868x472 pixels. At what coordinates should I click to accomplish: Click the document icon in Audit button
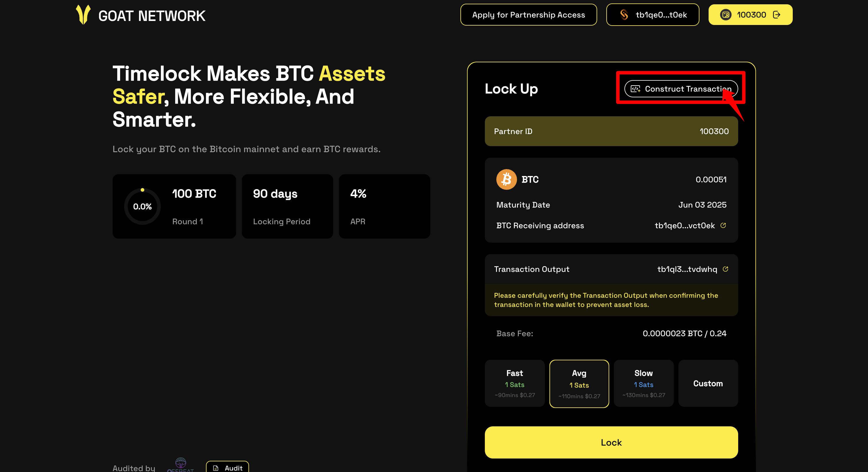pos(216,468)
